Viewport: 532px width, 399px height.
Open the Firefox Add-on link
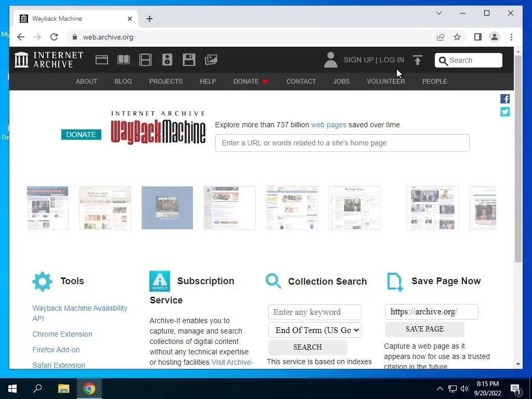(56, 350)
